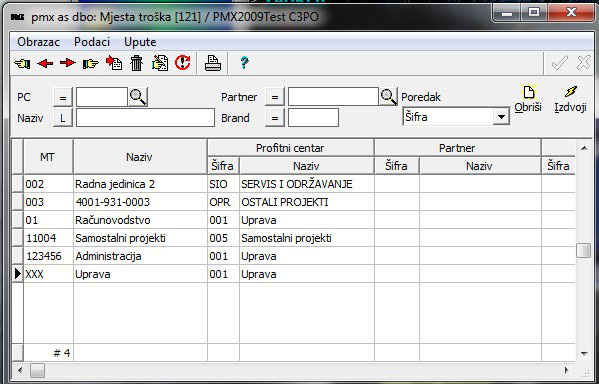This screenshot has width=599, height=384.
Task: Go to first record hand icon
Action: point(23,63)
